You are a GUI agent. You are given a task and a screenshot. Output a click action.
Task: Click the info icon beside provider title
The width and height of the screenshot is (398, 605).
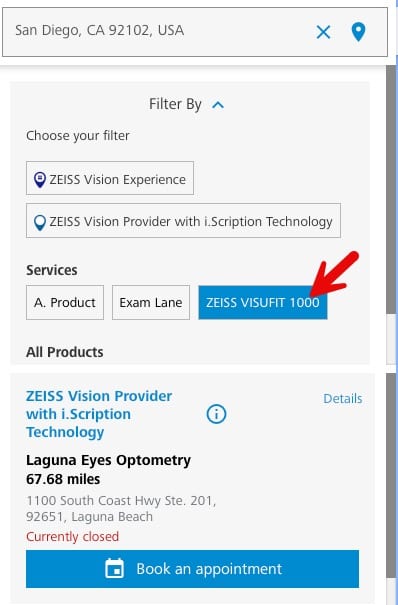coord(216,414)
